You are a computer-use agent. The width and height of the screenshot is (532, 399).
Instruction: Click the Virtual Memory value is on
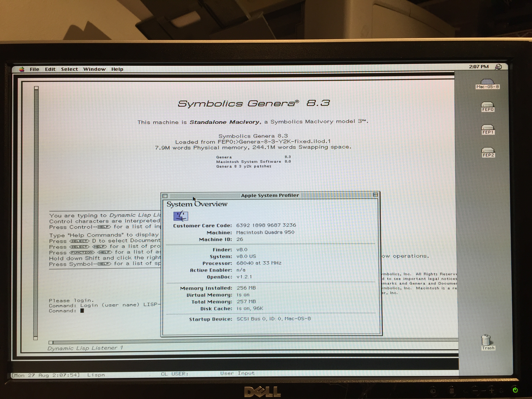(243, 295)
